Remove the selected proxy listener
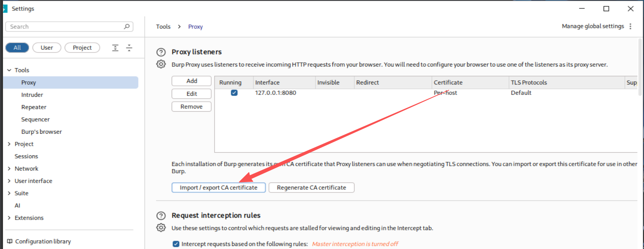The image size is (644, 249). (192, 107)
